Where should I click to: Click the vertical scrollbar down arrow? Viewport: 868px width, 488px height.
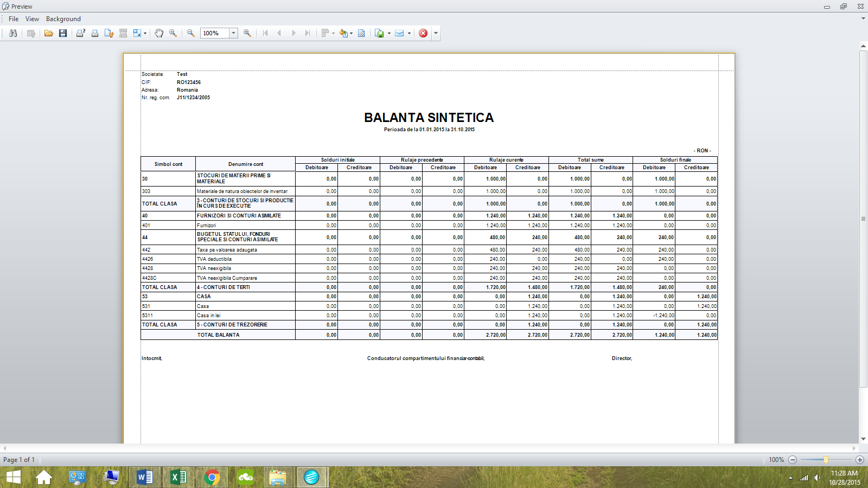coord(863,439)
